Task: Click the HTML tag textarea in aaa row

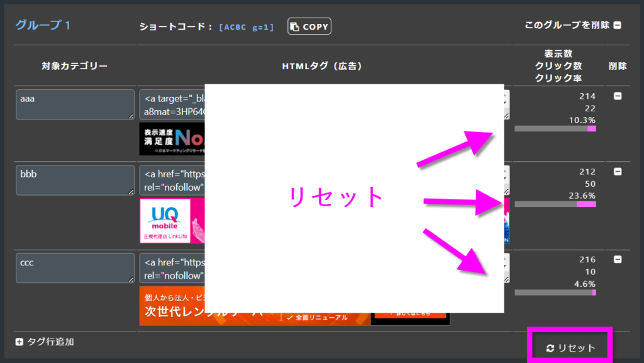Action: [x=172, y=104]
